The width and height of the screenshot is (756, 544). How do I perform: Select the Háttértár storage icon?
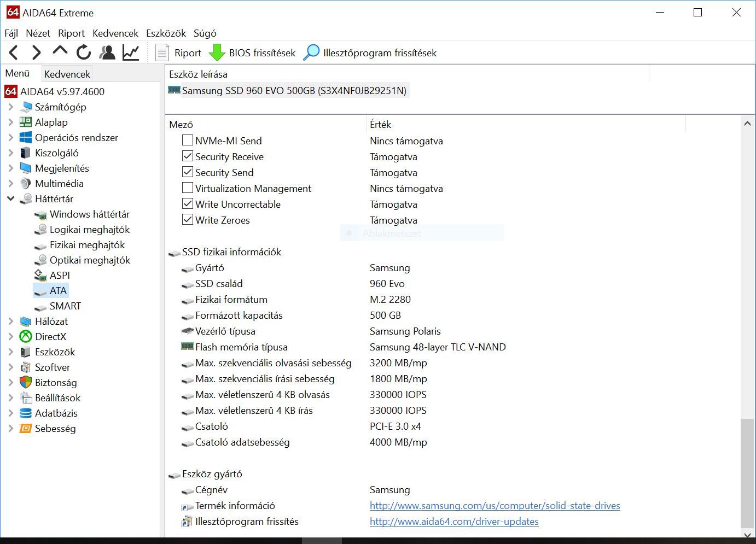point(26,198)
